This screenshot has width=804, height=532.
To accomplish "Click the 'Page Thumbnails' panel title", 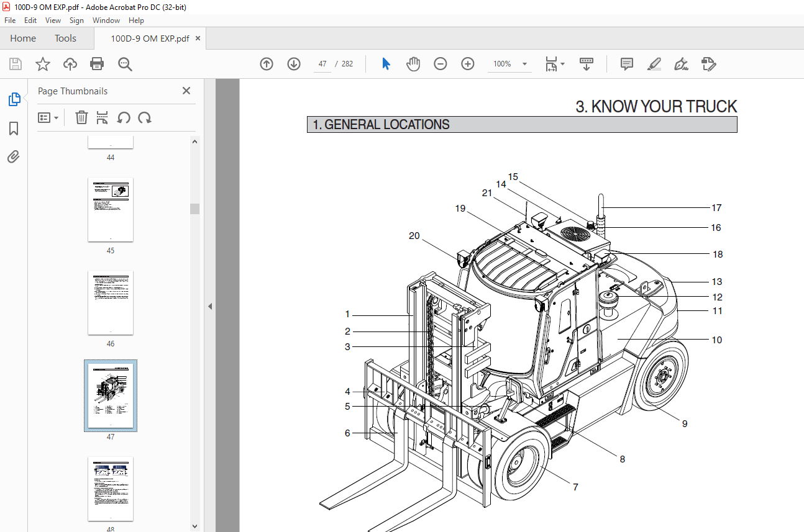I will click(x=73, y=91).
